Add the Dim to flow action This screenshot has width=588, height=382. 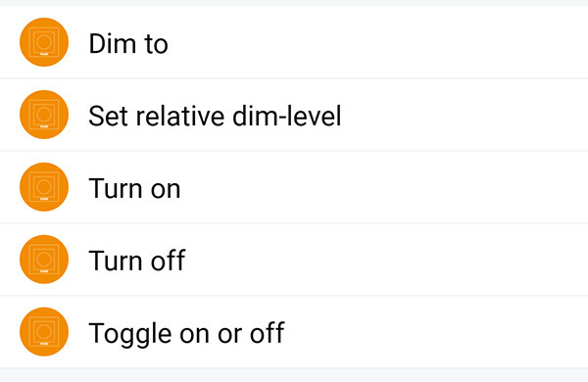point(294,42)
